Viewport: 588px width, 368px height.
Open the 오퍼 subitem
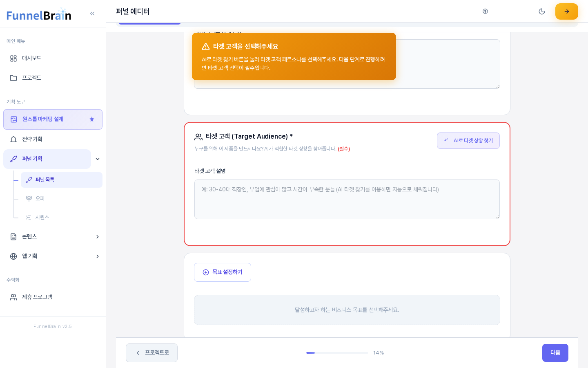(62, 199)
